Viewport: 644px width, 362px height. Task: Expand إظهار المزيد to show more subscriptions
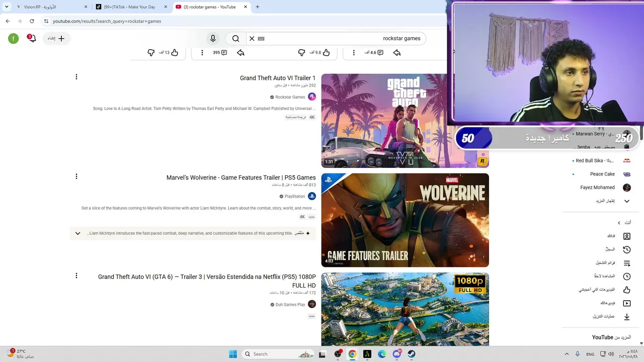coord(613,201)
